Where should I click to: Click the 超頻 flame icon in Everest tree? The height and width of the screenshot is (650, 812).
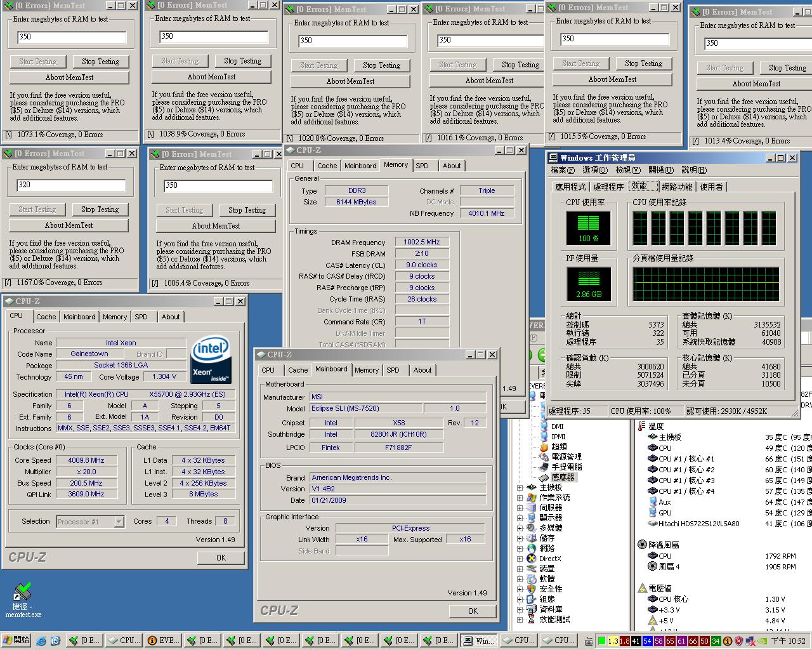click(544, 446)
